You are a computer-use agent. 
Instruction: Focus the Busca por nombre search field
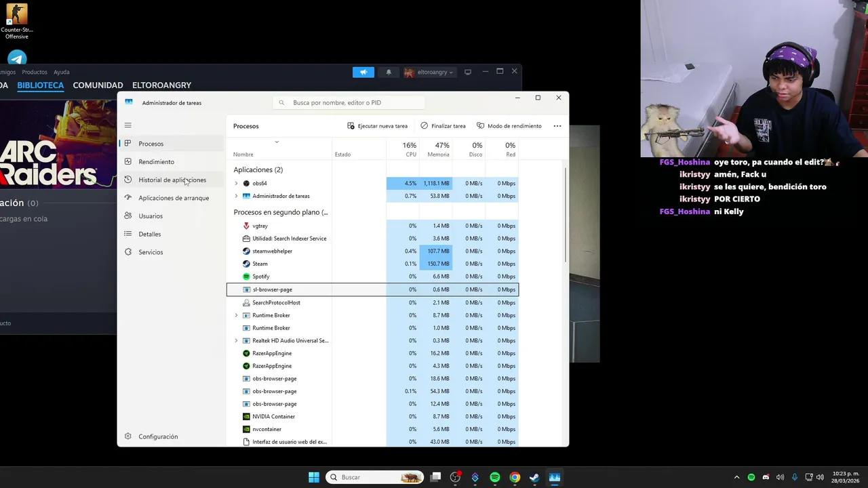(349, 102)
